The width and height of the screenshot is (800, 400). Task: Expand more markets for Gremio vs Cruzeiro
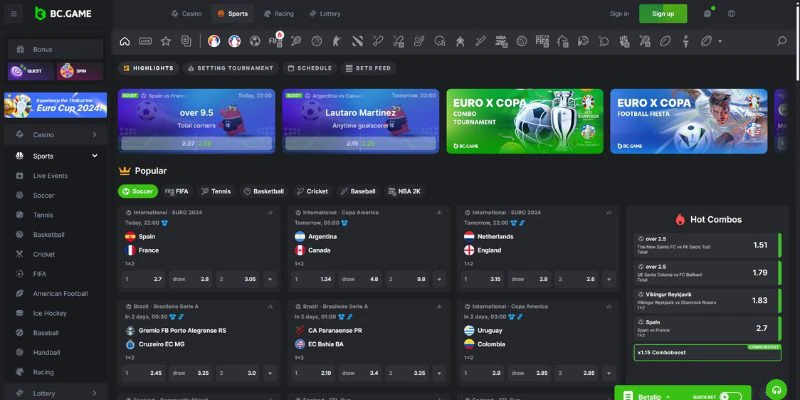click(x=270, y=373)
